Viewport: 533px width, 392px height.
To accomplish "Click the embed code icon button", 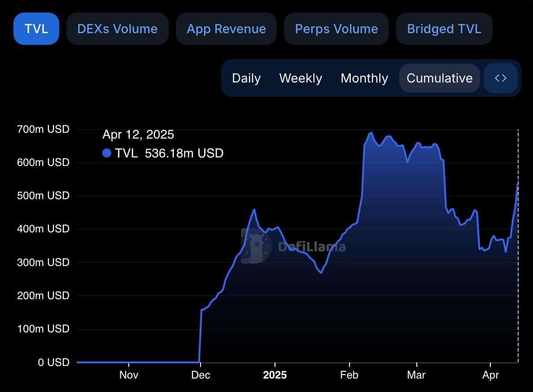I will 500,78.
